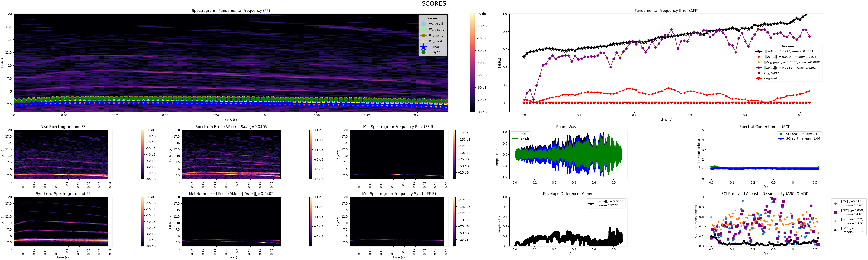Click the yellow circle ΔFcentroid legend marker
The height and width of the screenshot is (260, 868).
click(758, 62)
